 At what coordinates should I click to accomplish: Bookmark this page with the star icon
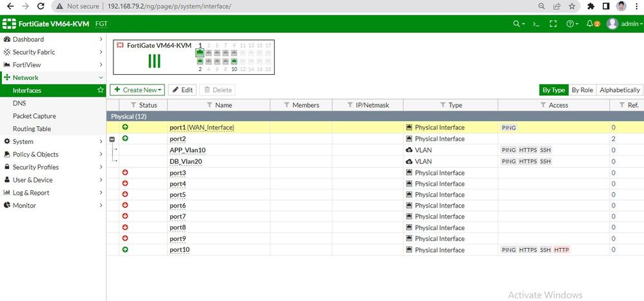point(572,6)
